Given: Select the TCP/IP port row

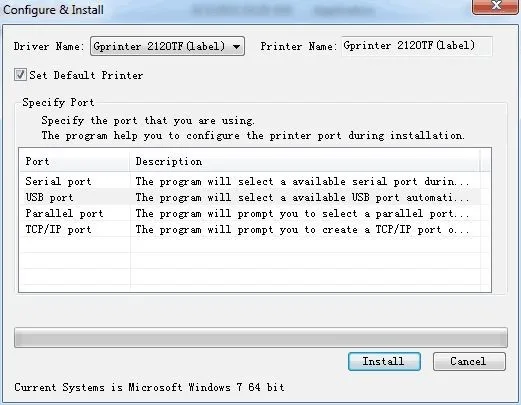Looking at the screenshot, I should (x=250, y=229).
